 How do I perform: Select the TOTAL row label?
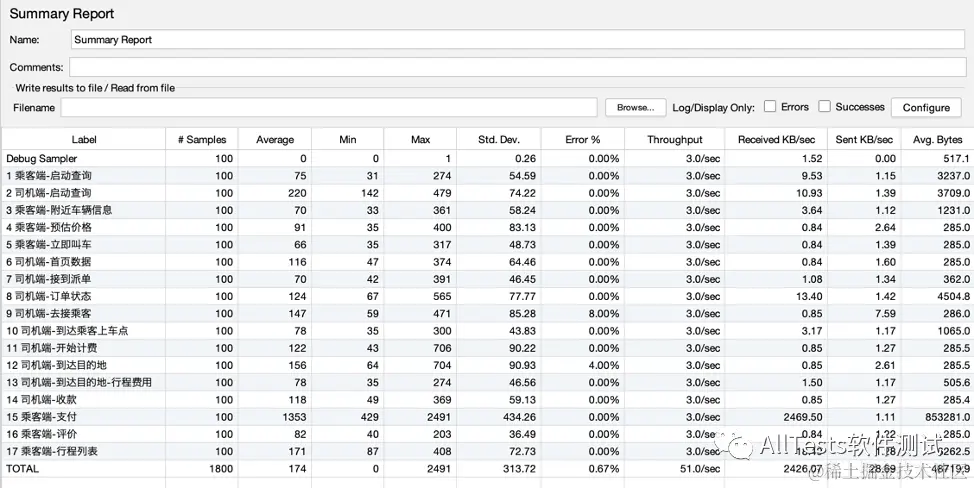point(22,469)
